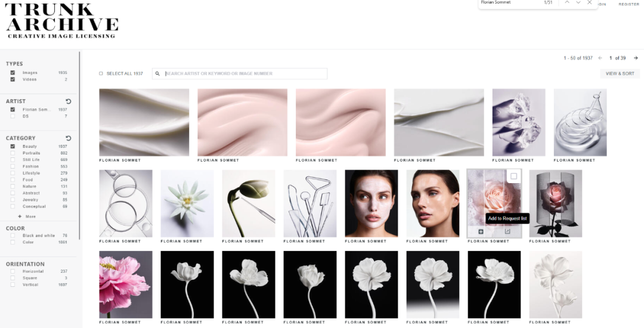Click Florian Sommet caption under the face mask portrait
Viewport: 644px width, 328px height.
pyautogui.click(x=366, y=242)
